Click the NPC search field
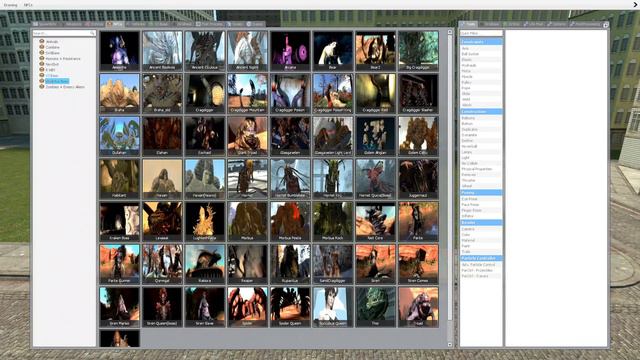Viewport: 640px width, 360px height. [x=64, y=33]
